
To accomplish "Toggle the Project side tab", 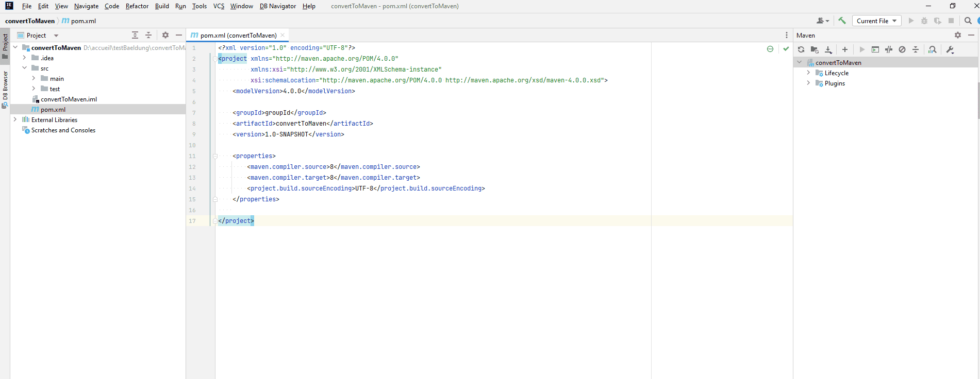I will point(5,46).
